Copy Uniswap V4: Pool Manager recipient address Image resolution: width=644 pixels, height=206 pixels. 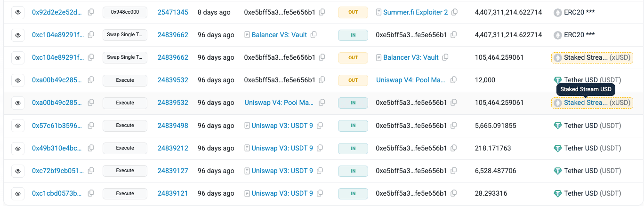click(454, 80)
